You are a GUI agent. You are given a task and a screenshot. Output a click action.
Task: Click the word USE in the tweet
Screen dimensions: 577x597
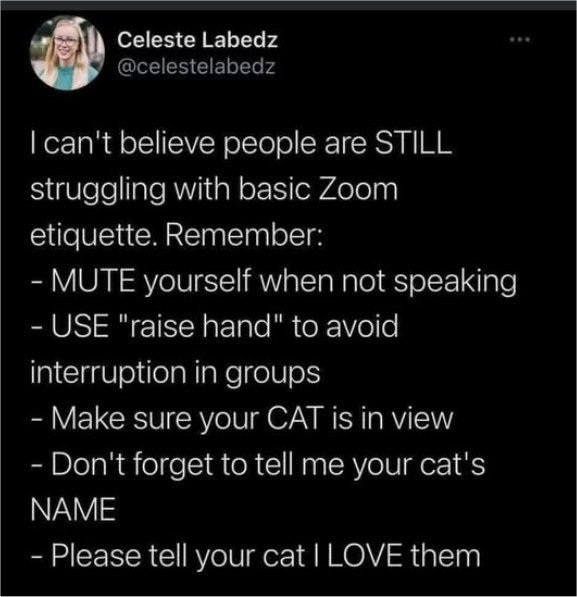[80, 327]
